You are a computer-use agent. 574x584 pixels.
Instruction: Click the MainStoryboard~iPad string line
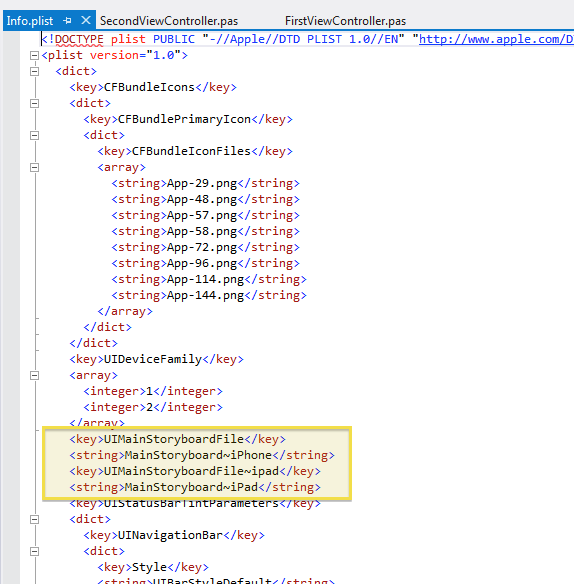pos(195,487)
